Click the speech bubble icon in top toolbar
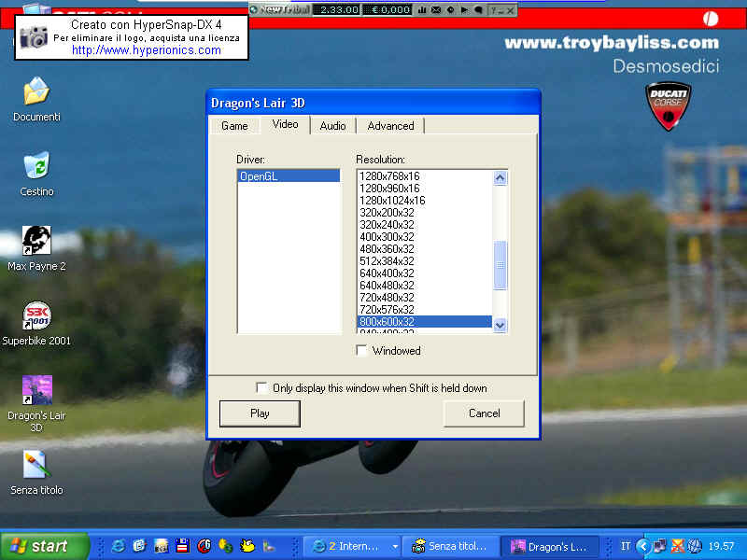Image resolution: width=747 pixels, height=560 pixels. pos(479,9)
